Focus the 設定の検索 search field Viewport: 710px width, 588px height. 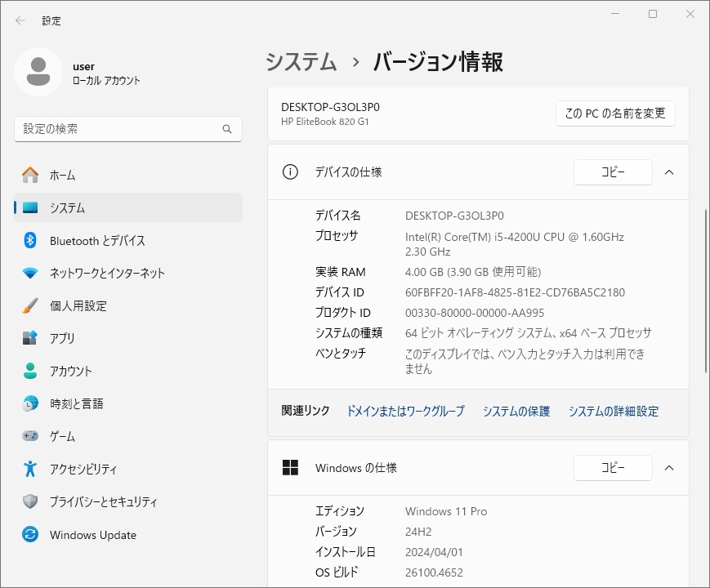128,129
